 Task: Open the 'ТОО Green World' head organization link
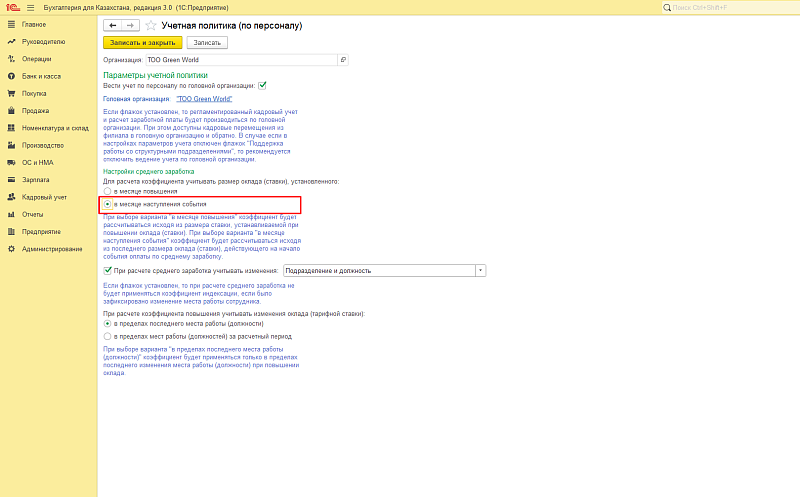203,100
